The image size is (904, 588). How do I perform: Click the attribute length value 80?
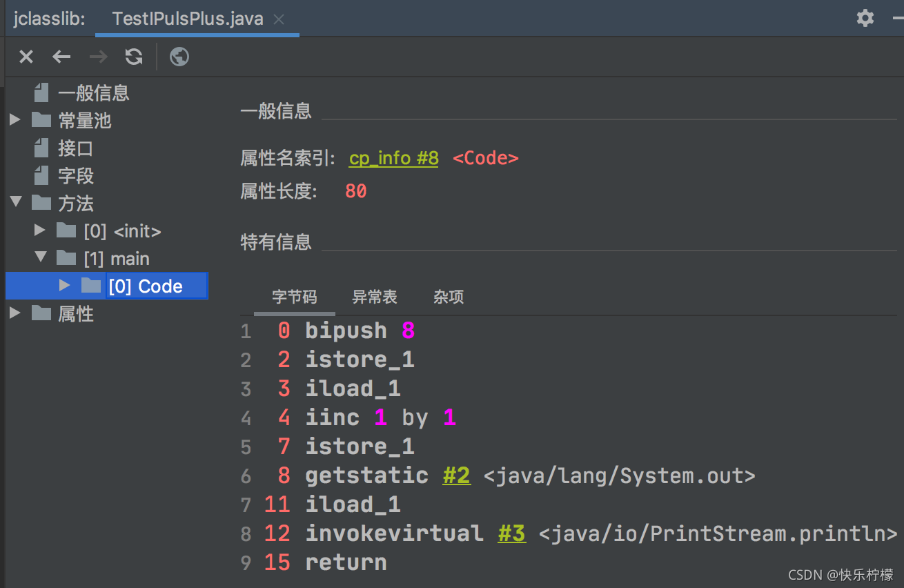click(x=356, y=191)
